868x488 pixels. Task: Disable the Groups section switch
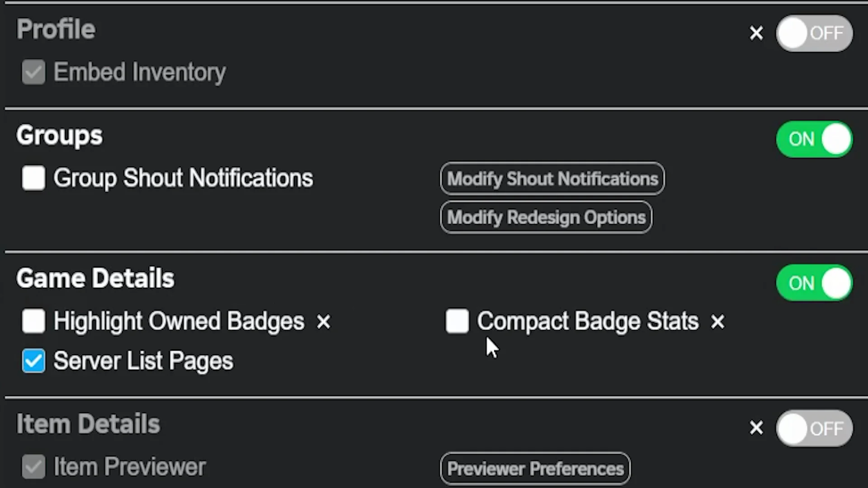tap(814, 139)
